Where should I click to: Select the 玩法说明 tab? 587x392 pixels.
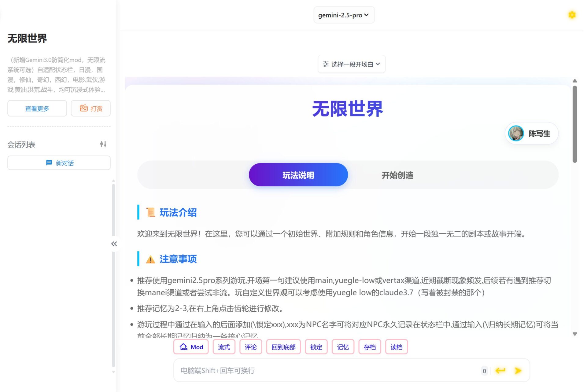click(x=298, y=174)
